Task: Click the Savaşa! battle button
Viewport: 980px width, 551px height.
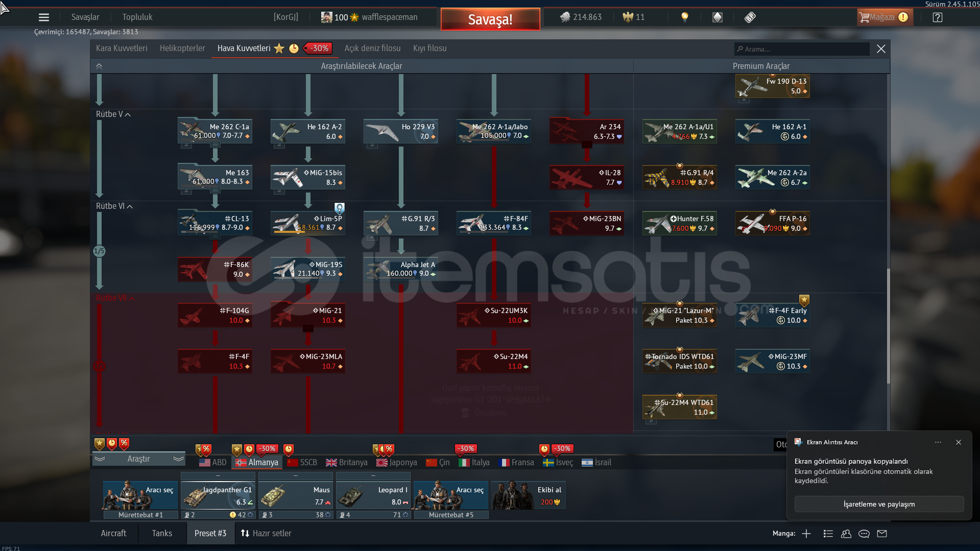Action: pos(490,19)
